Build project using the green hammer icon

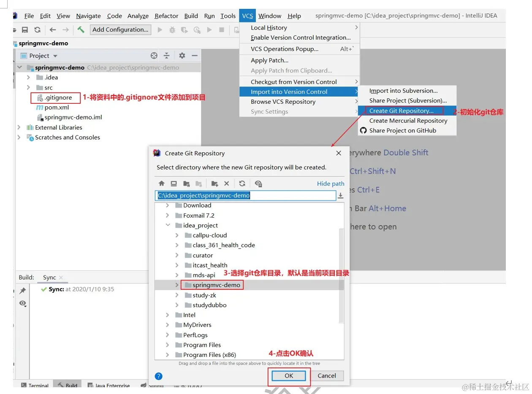(x=81, y=30)
